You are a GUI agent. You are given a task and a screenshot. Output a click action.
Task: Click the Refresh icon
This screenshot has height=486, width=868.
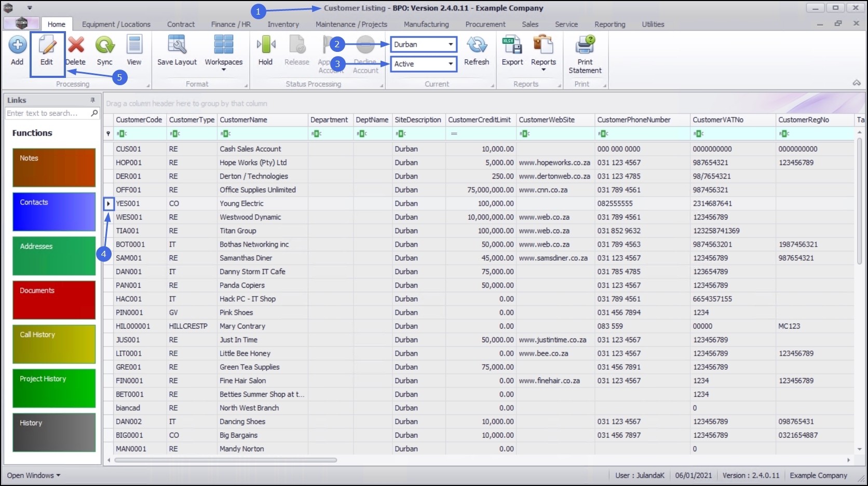tap(477, 45)
